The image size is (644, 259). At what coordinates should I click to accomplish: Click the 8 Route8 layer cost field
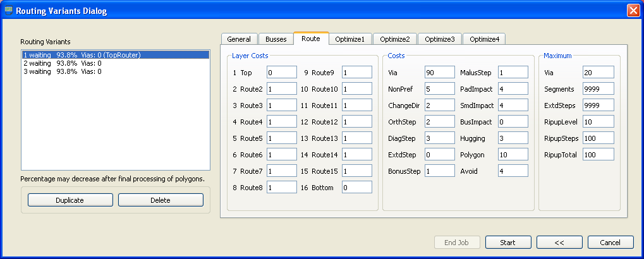[282, 188]
